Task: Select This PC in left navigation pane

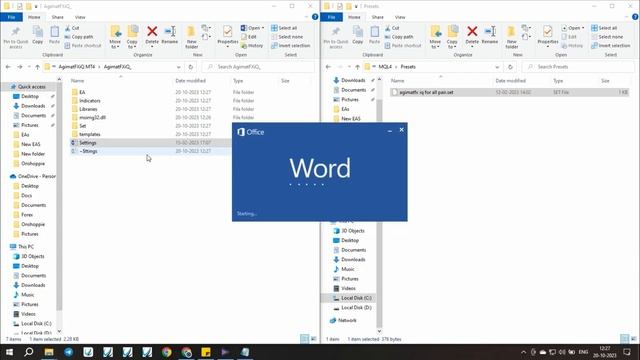Action: point(22,247)
